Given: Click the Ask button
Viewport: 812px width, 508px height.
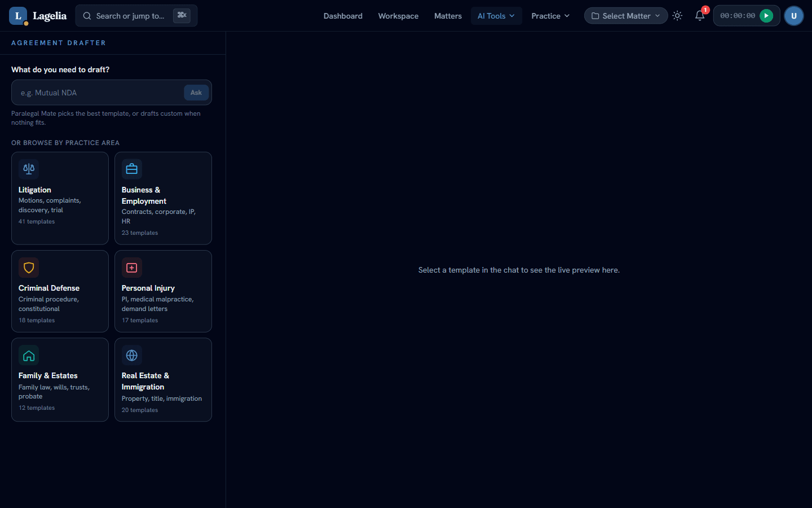Looking at the screenshot, I should point(196,93).
